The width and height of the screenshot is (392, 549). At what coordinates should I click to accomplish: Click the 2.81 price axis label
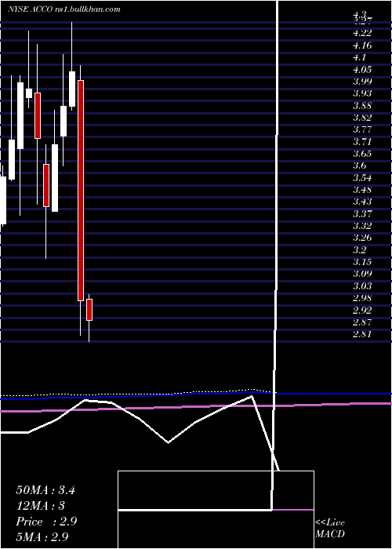coord(362,334)
